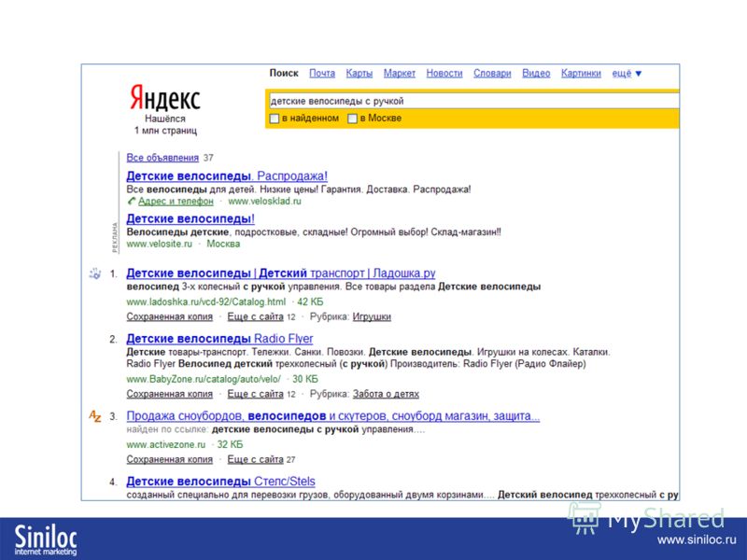Click the '1 млн страниц' results count text
The image size is (747, 560).
165,131
